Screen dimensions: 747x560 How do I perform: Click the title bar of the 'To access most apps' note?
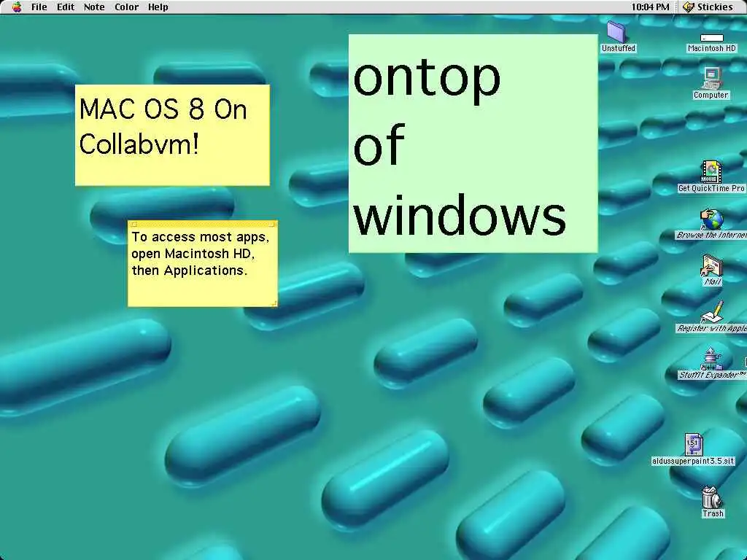(203, 224)
